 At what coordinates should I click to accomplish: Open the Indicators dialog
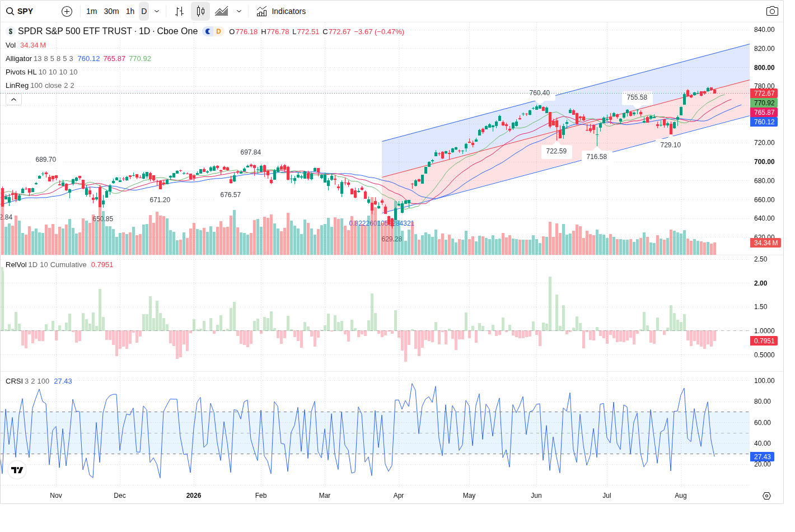tap(281, 11)
